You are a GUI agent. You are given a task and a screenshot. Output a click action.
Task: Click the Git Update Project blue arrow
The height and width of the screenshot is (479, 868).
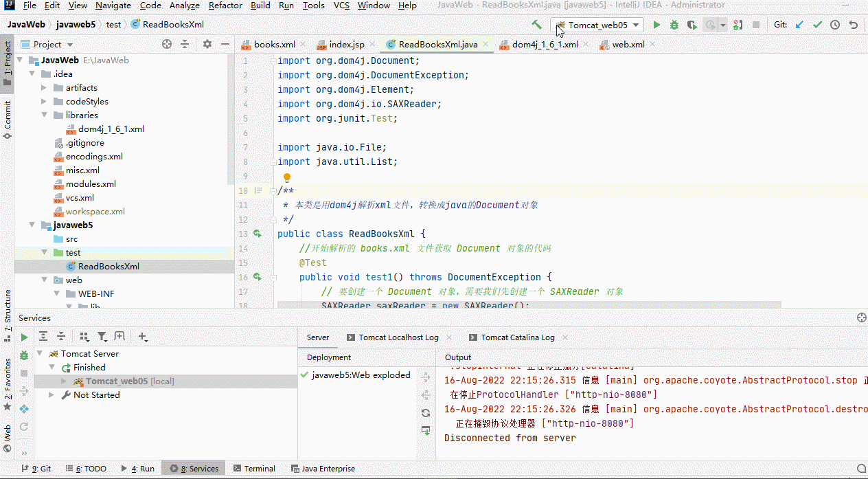[x=799, y=25]
